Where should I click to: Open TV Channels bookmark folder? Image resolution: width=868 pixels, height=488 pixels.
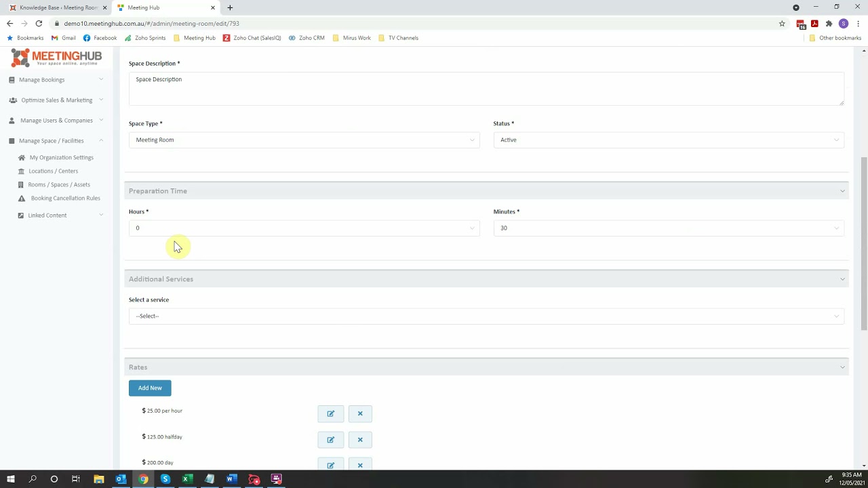[398, 38]
